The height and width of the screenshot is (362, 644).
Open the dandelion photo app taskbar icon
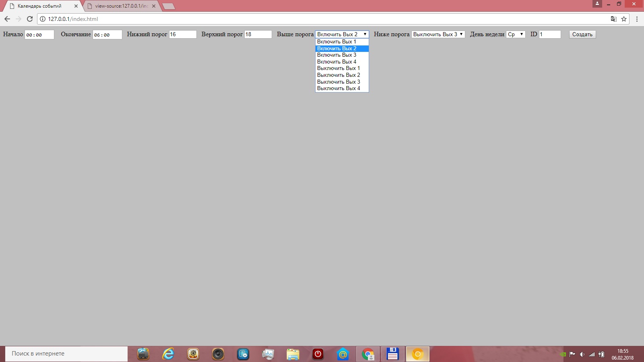point(193,354)
